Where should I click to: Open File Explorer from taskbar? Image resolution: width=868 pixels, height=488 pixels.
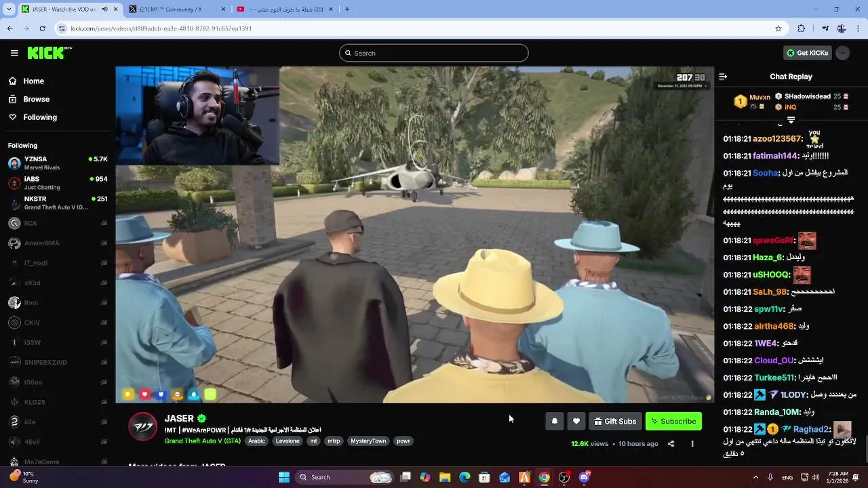tap(445, 477)
